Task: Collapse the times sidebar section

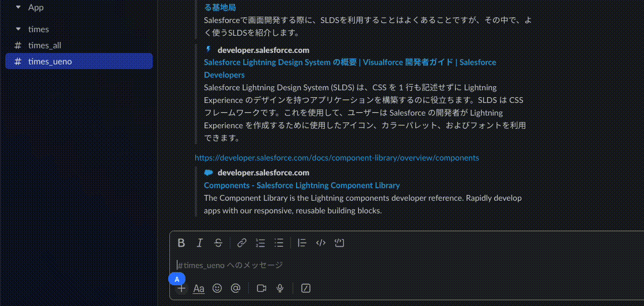Action: pos(18,29)
